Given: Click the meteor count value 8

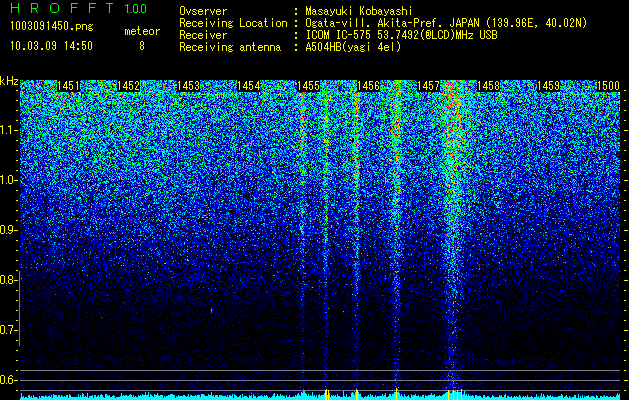Looking at the screenshot, I should click(x=142, y=46).
